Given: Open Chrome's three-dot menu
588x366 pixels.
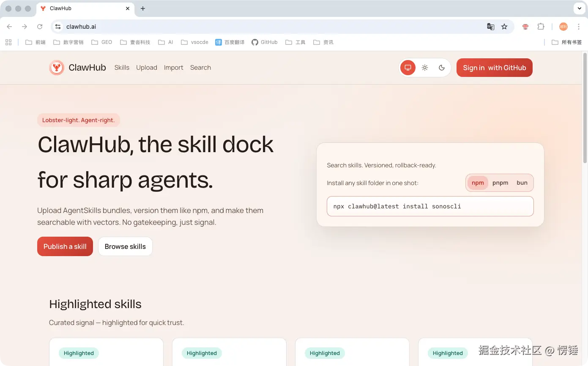Looking at the screenshot, I should point(578,27).
